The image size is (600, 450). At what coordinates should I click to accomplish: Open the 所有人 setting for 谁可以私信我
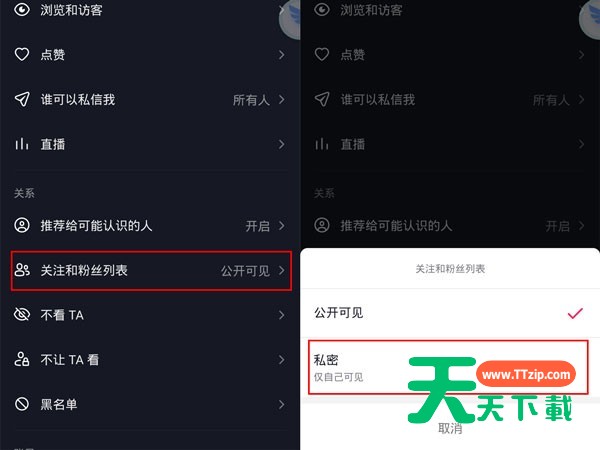click(258, 100)
